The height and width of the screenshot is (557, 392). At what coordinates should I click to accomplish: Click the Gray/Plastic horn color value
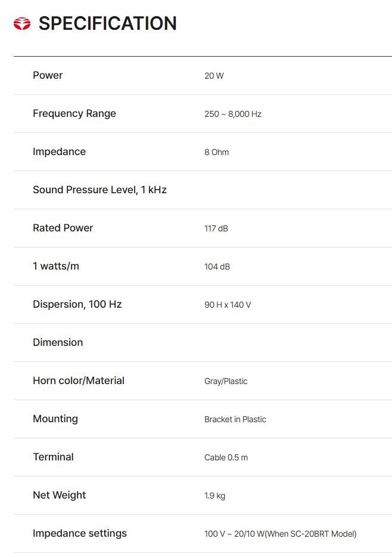point(226,381)
